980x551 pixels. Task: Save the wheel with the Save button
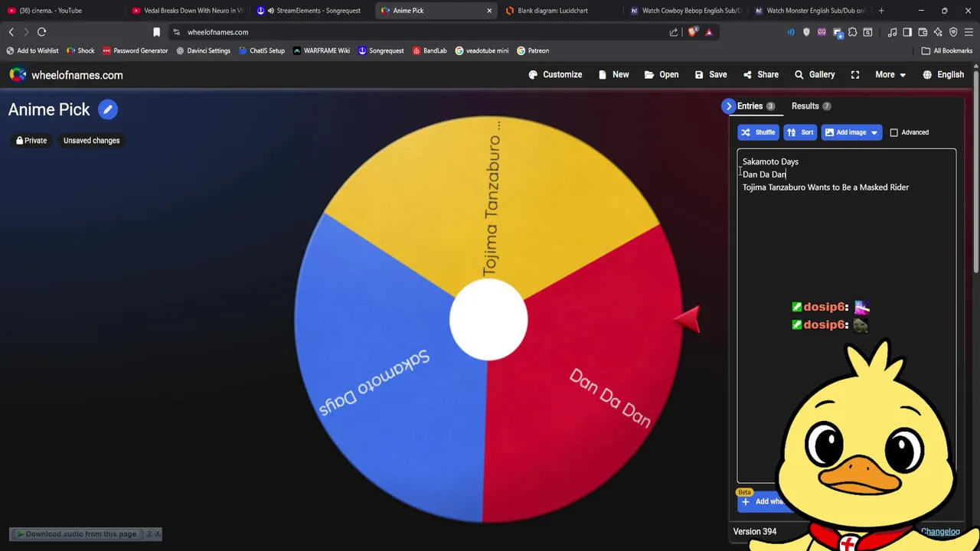710,75
